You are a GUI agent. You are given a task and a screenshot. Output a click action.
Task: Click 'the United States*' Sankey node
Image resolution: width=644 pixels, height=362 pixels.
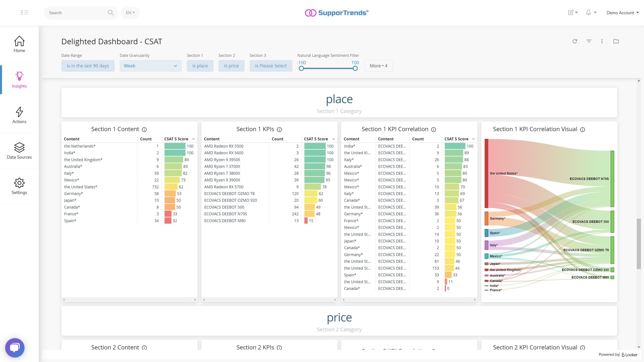click(486, 173)
